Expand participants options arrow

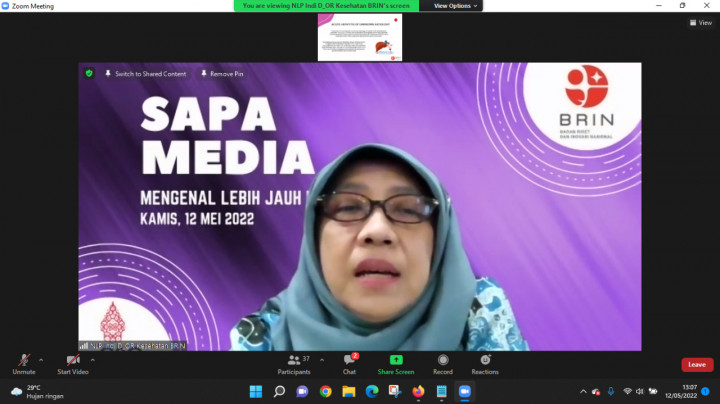(322, 360)
